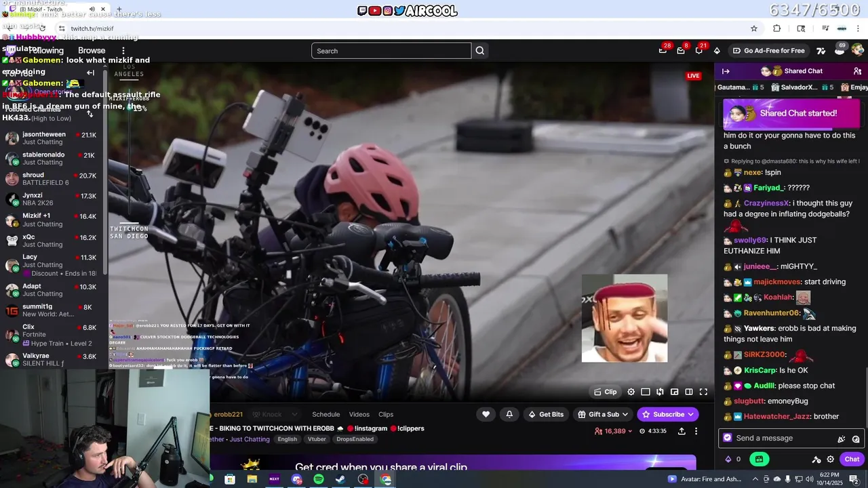
Task: Open the user avatar menu
Action: [x=857, y=50]
